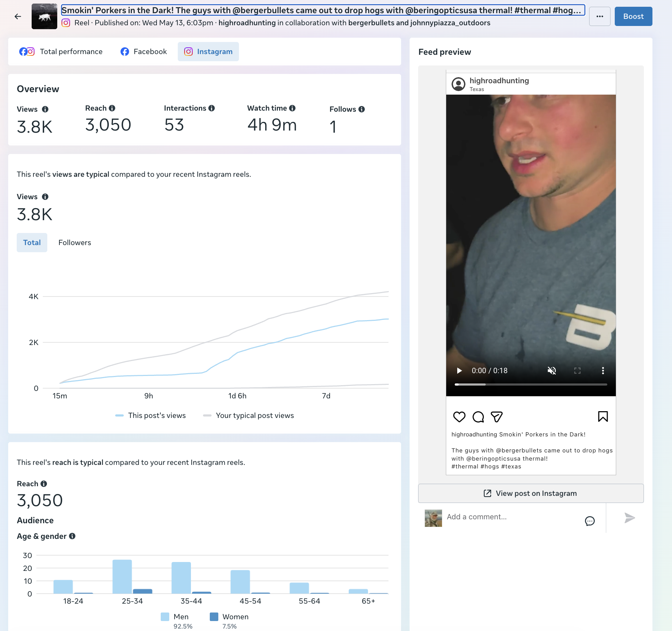Click the video progress bar

pyautogui.click(x=531, y=385)
